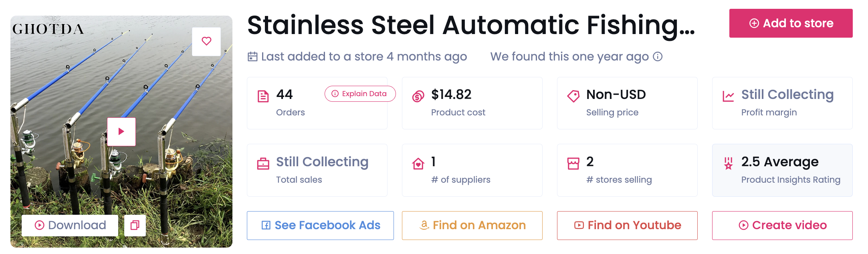
Task: Click Add to store button
Action: pyautogui.click(x=791, y=23)
